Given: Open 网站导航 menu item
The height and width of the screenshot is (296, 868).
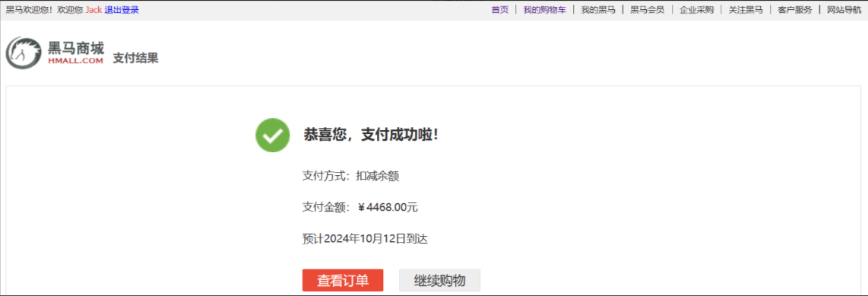Looking at the screenshot, I should click(844, 10).
